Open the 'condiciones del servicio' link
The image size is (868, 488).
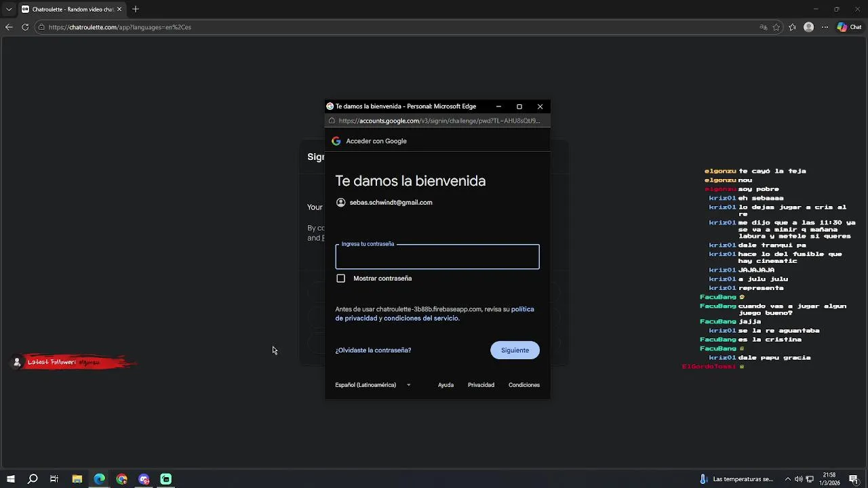point(421,318)
